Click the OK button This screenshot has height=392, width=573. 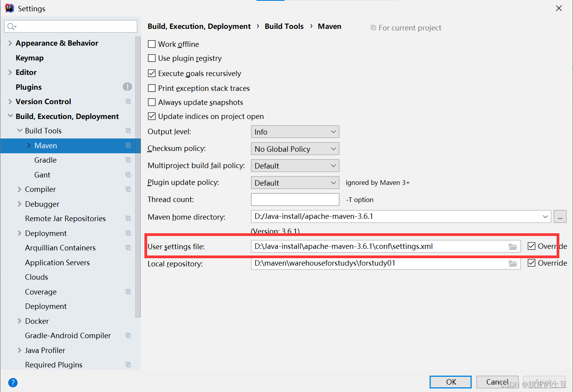click(450, 382)
